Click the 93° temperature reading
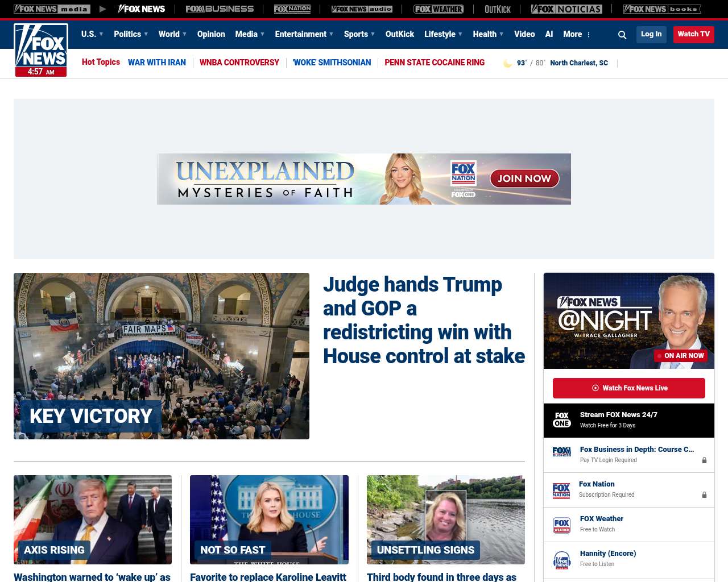 point(522,63)
